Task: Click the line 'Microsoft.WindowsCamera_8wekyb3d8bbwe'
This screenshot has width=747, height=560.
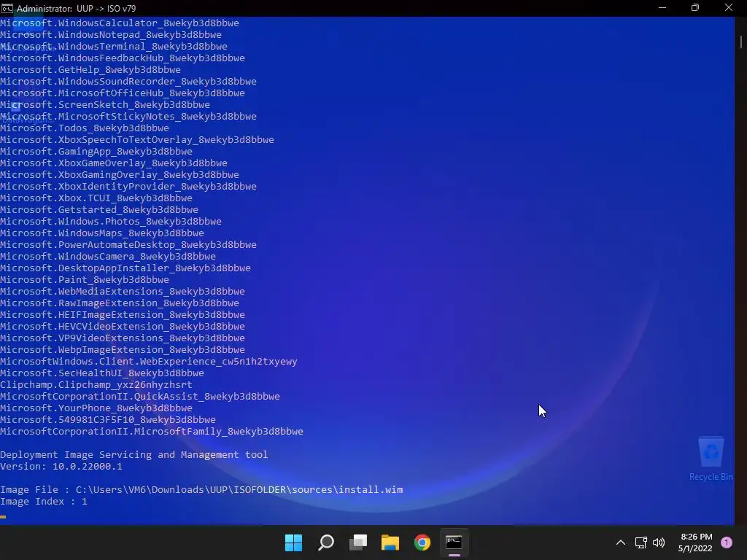Action: 108,256
